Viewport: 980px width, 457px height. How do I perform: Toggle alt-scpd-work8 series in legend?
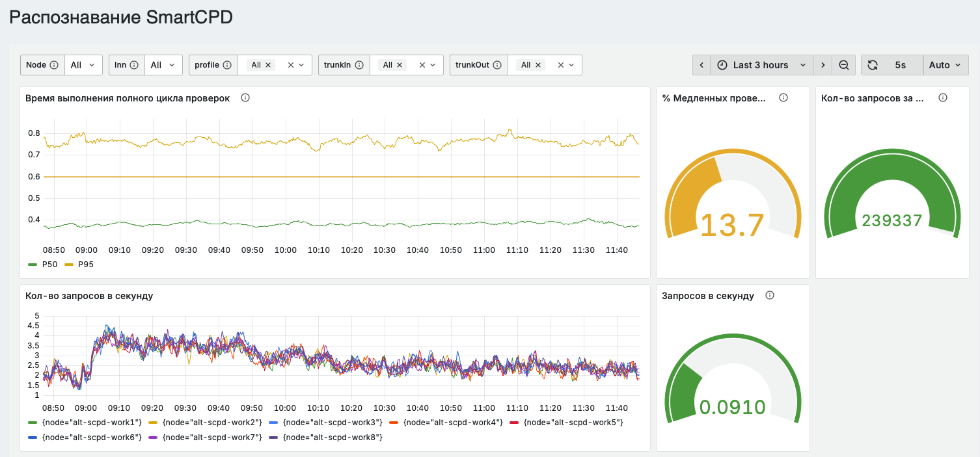[x=331, y=437]
